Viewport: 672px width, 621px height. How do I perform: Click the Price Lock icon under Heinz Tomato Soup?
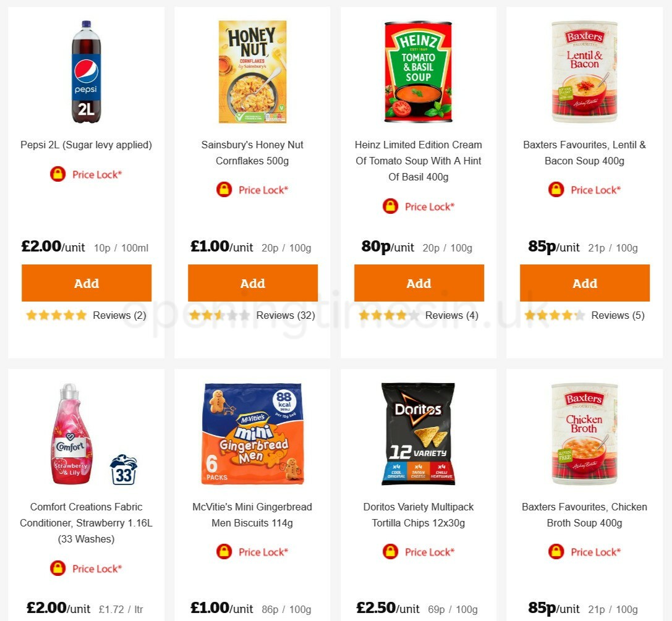pos(389,206)
